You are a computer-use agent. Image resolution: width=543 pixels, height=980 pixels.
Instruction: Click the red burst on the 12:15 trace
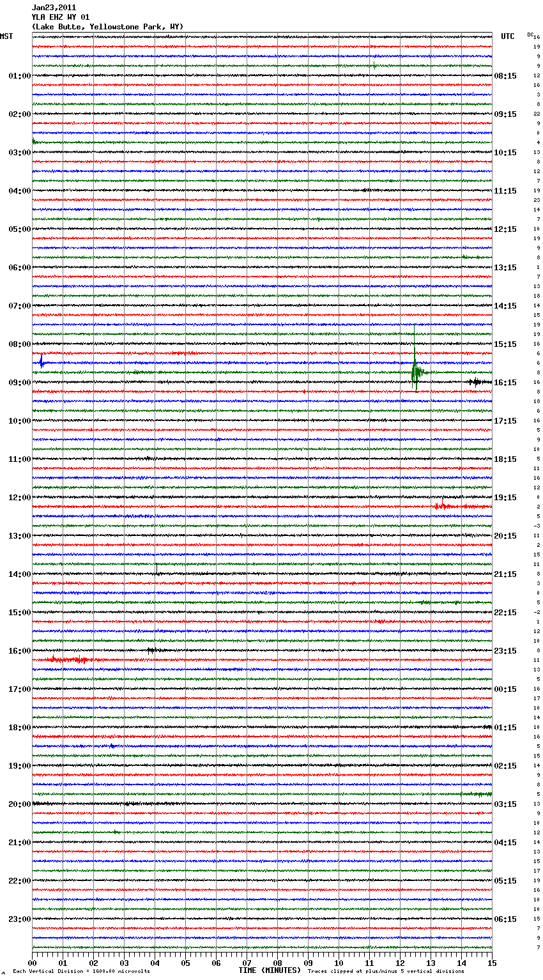pos(446,506)
